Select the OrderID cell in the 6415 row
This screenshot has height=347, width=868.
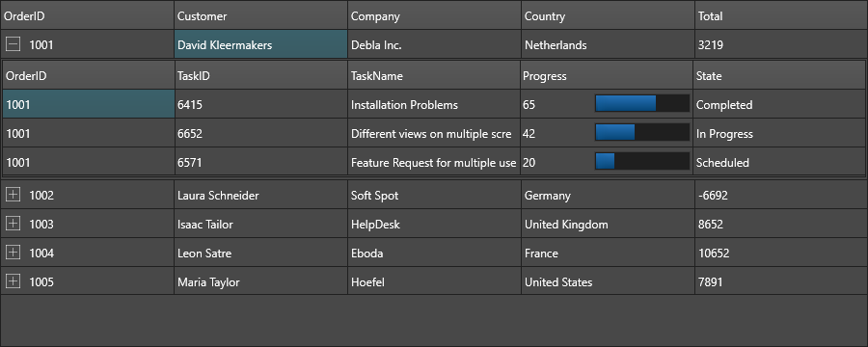[x=89, y=104]
